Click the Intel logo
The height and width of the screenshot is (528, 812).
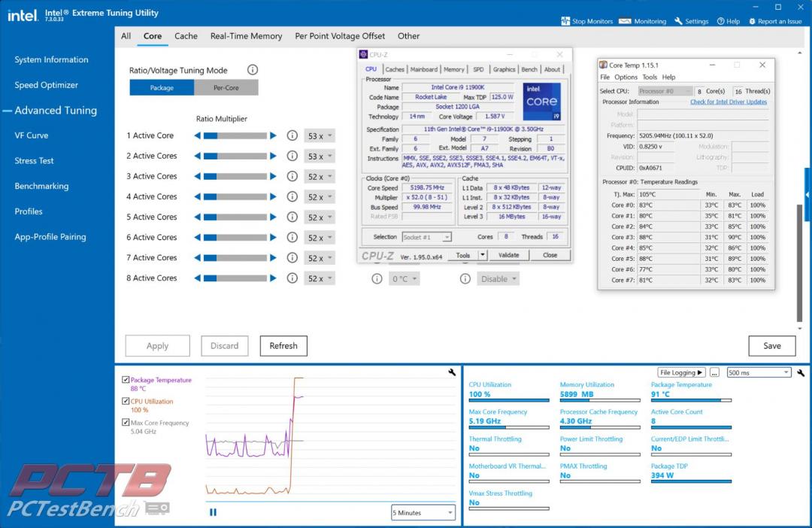tap(23, 15)
